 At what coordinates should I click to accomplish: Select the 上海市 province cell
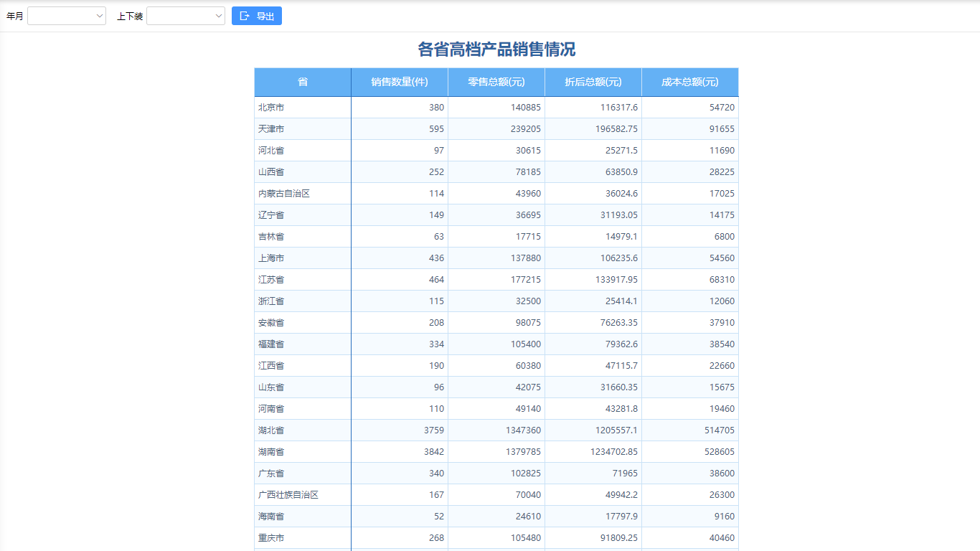coord(301,258)
